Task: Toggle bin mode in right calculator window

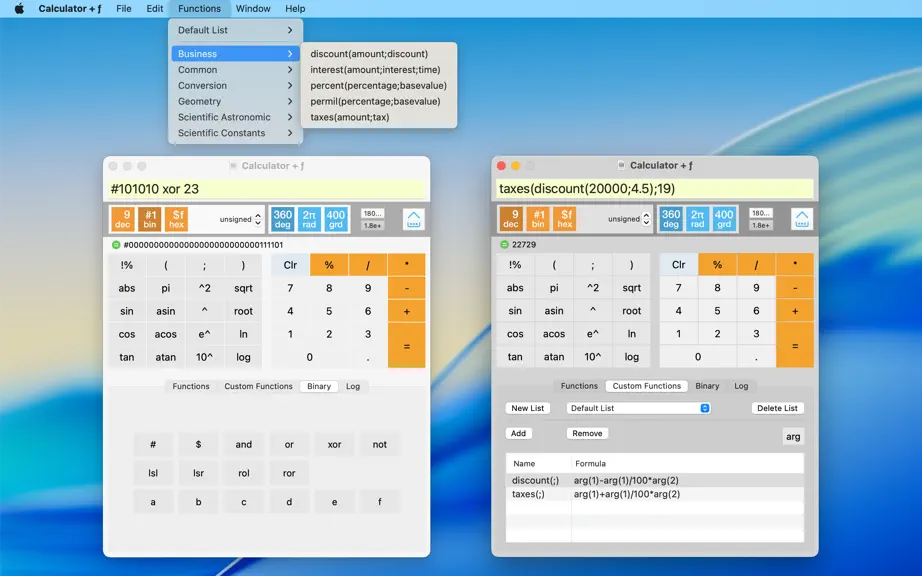Action: tap(538, 218)
